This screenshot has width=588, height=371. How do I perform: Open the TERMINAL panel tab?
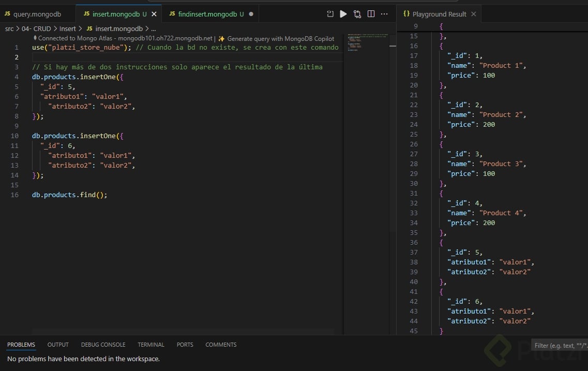150,345
